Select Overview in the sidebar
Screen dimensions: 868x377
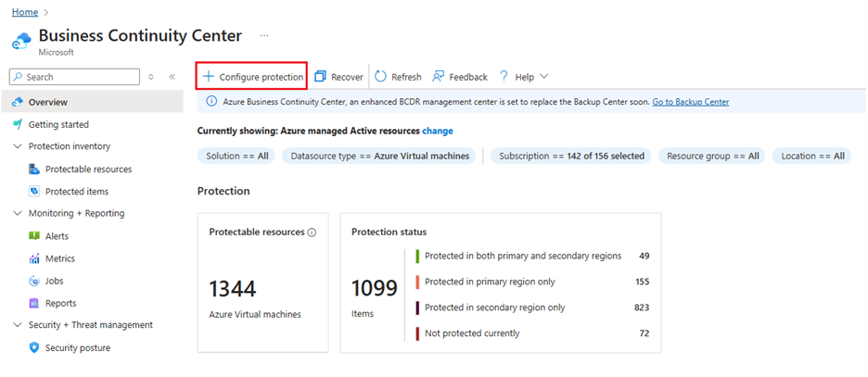[x=92, y=102]
